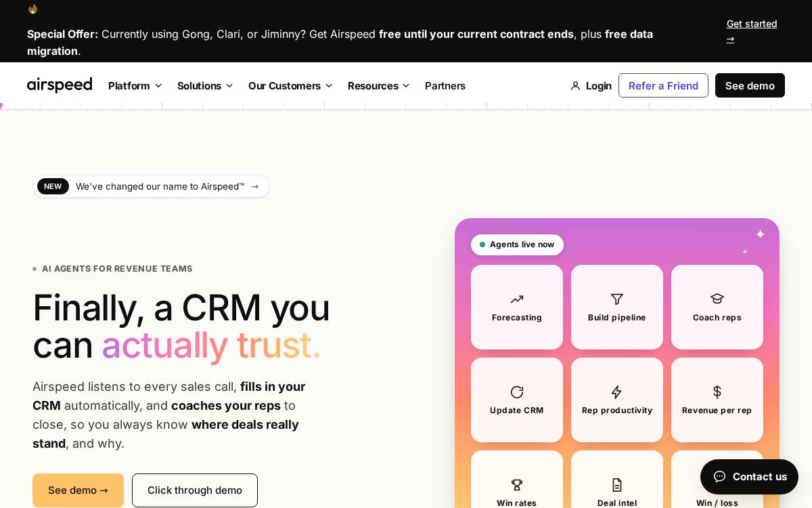Open the Solutions navigation item
Screen dimensions: 812x508
tap(205, 86)
